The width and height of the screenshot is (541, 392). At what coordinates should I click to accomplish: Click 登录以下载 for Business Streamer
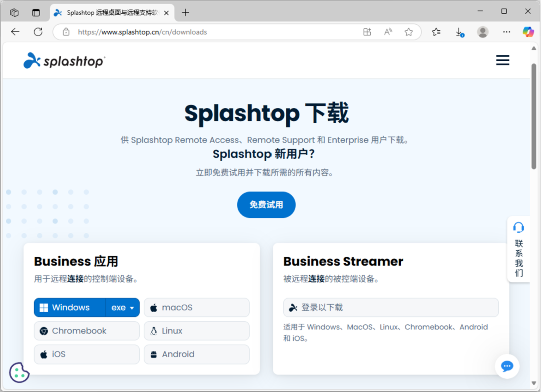(391, 308)
